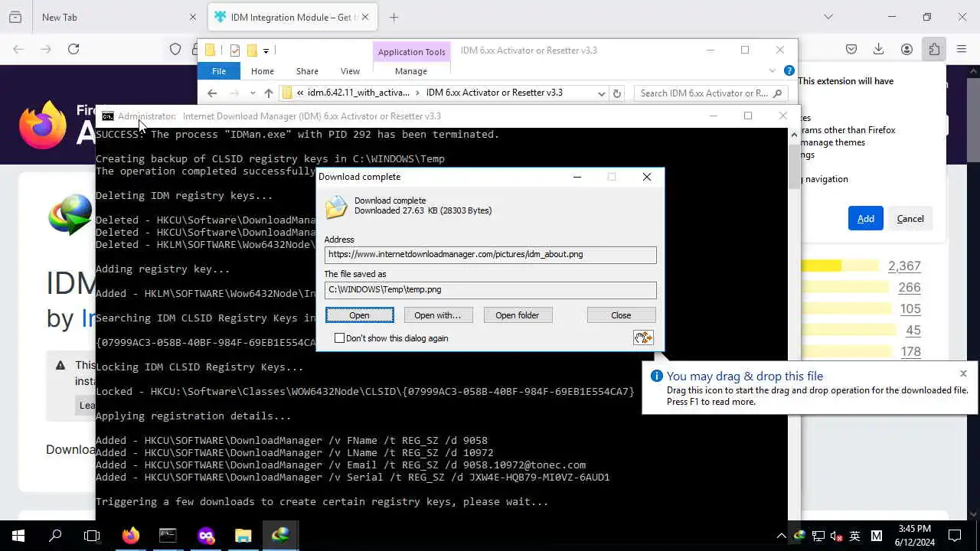This screenshot has height=551, width=980.
Task: Open a new Firefox tab with plus button
Action: point(394,17)
